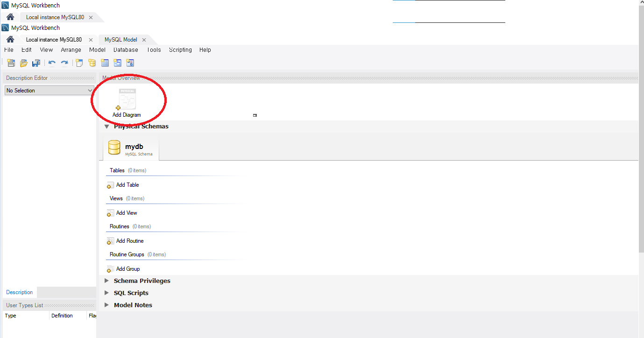644x338 pixels.
Task: Click the Redo arrow in the toolbar
Action: (64, 63)
